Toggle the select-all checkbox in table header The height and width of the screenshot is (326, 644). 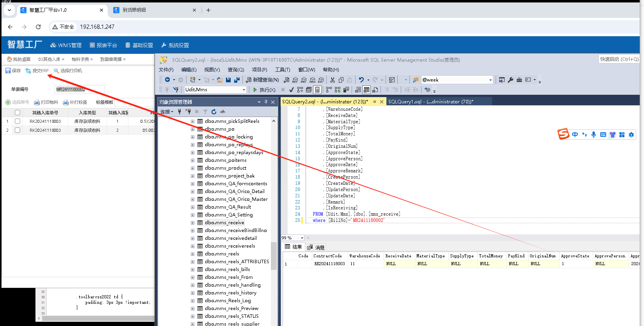18,113
